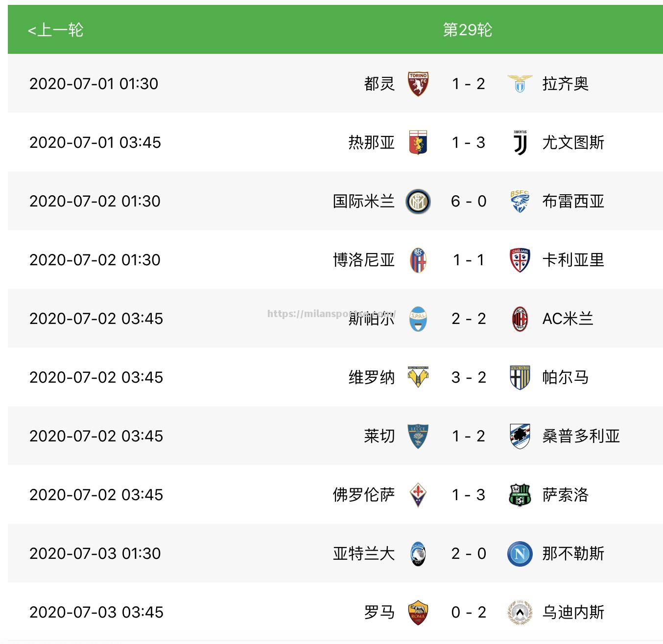The width and height of the screenshot is (663, 644).
Task: Go to previous round with 上一轮
Action: click(x=55, y=30)
